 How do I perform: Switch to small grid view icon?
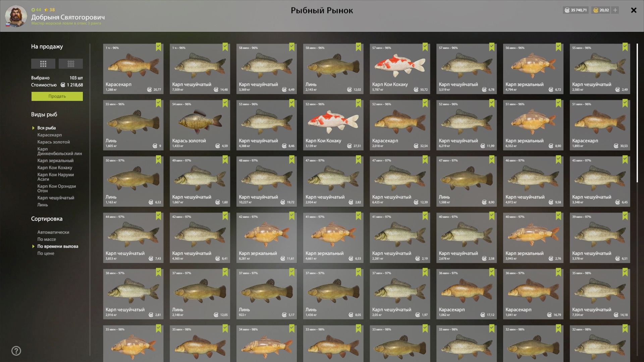tap(71, 64)
